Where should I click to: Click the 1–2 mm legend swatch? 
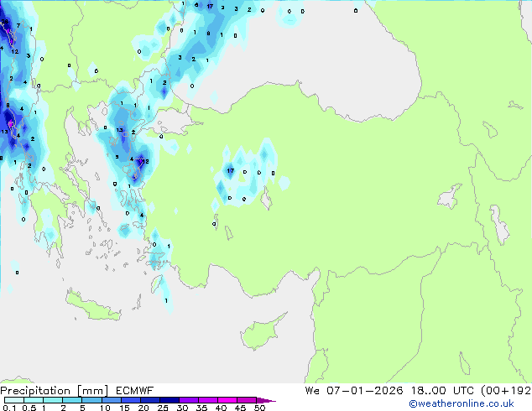click(x=53, y=400)
